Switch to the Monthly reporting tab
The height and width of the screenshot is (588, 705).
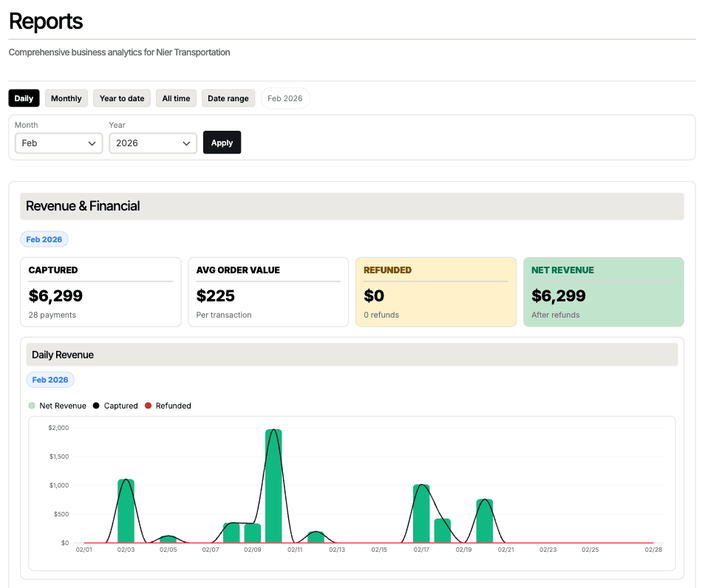click(66, 98)
